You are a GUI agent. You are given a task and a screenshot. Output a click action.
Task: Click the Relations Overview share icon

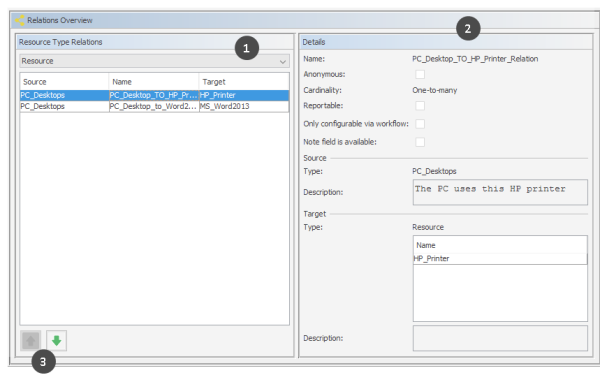point(20,20)
